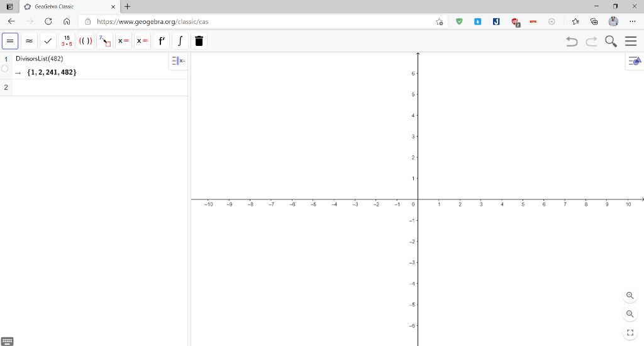Image resolution: width=644 pixels, height=346 pixels.
Task: Click the green shield extension icon
Action: [x=459, y=21]
